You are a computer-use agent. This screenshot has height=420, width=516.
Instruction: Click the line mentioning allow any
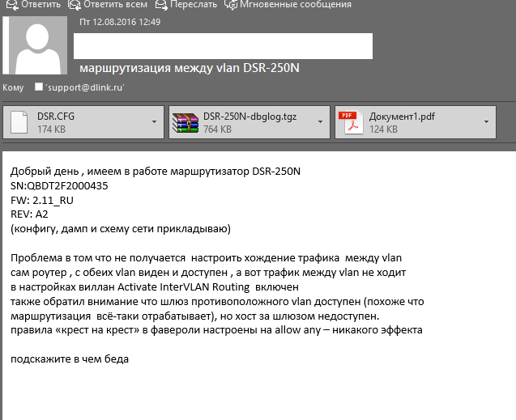coord(216,330)
